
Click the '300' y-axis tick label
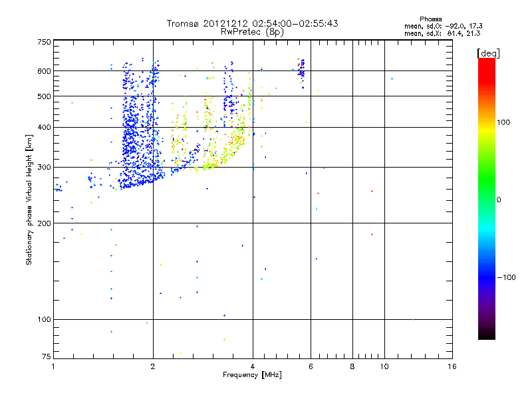(x=44, y=167)
